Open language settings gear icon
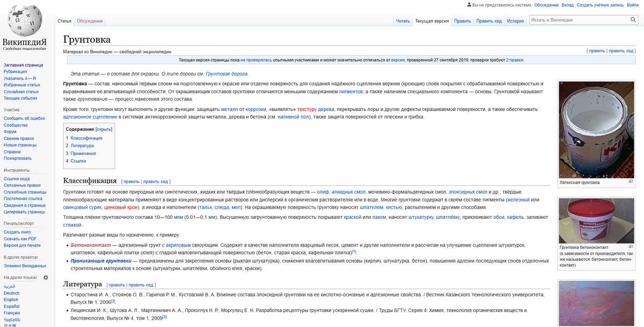The image size is (644, 327). pyautogui.click(x=46, y=277)
